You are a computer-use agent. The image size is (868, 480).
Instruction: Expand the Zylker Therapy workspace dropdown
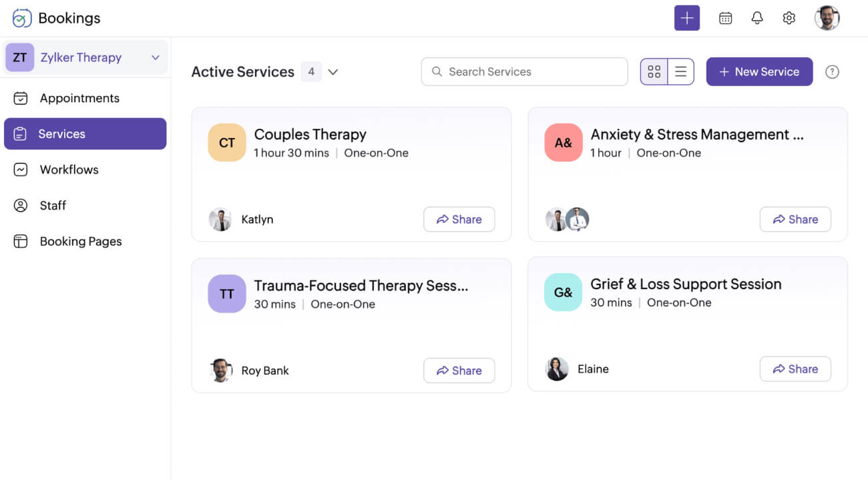click(156, 57)
